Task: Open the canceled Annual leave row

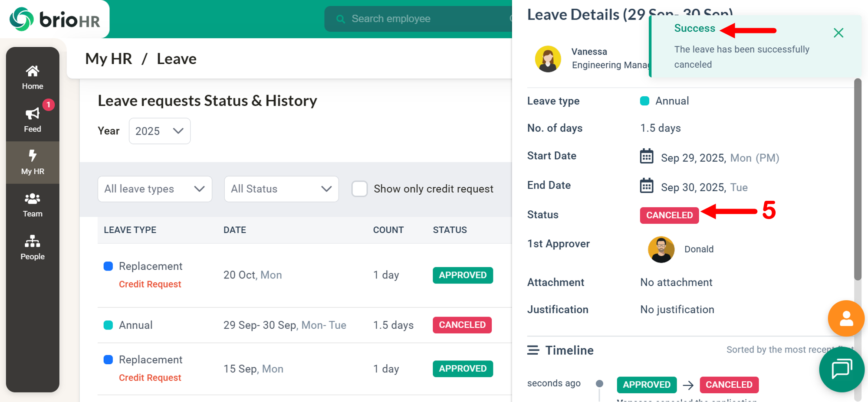Action: (284, 325)
